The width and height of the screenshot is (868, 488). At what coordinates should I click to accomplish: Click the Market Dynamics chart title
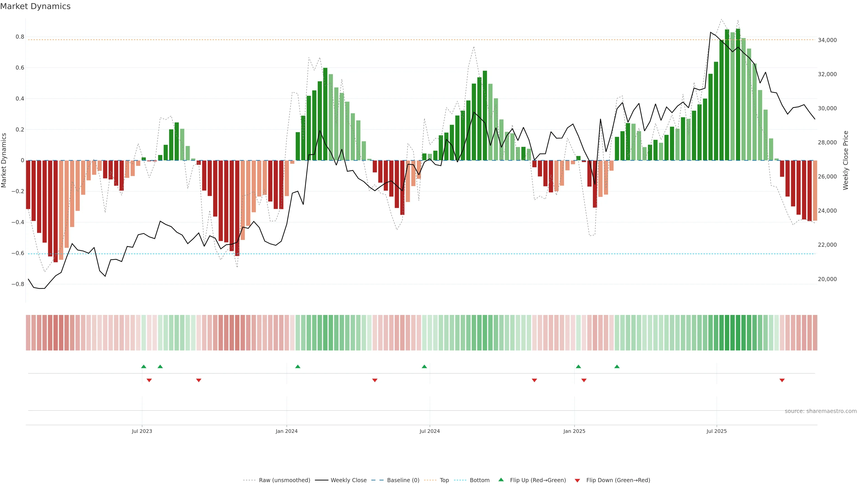35,6
